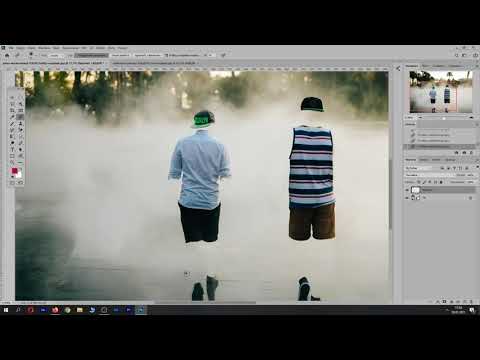Create a new snapshot in History panel
480x360 pixels.
(x=464, y=153)
